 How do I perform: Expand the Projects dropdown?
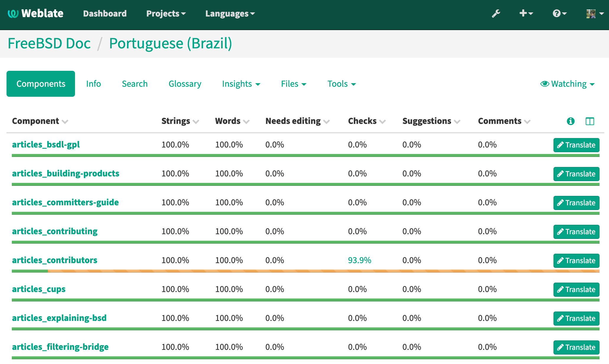[x=166, y=14]
